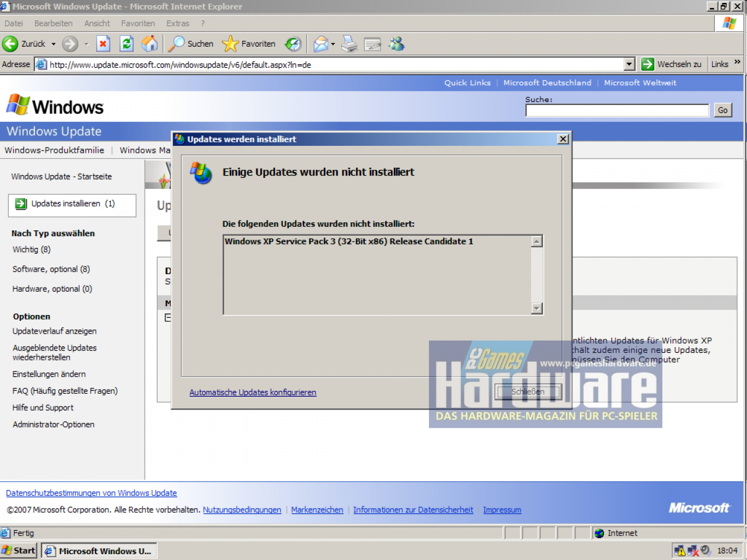
Task: Go back with the Zurück arrow
Action: click(24, 44)
